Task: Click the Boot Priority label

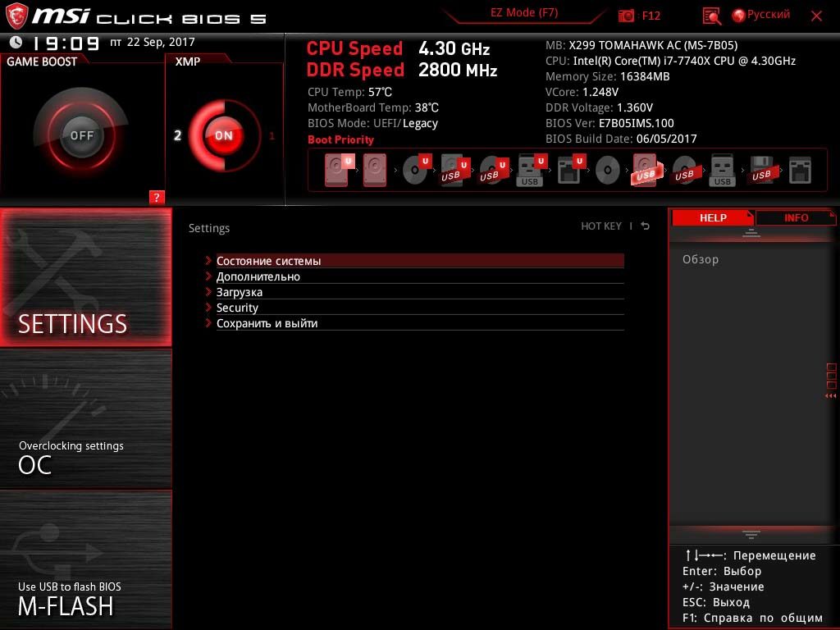Action: pos(340,139)
